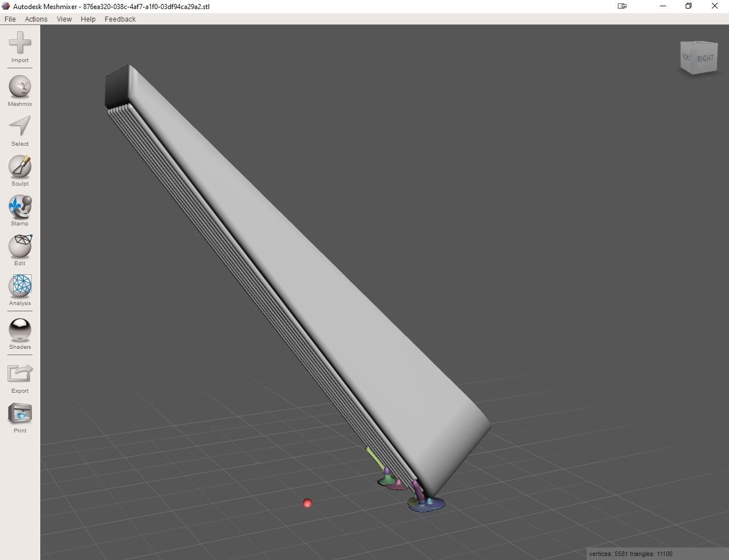
Task: Open the Analysis tool
Action: tap(20, 286)
